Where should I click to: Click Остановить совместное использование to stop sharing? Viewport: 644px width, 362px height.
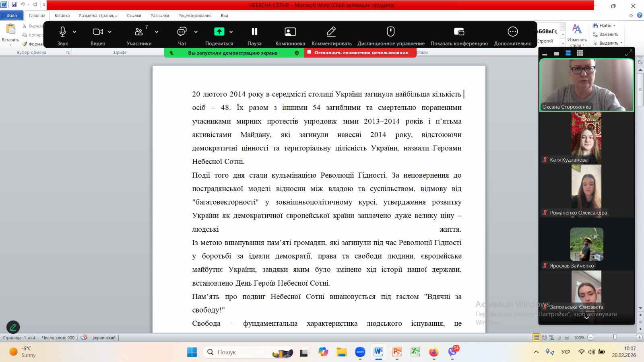click(361, 53)
